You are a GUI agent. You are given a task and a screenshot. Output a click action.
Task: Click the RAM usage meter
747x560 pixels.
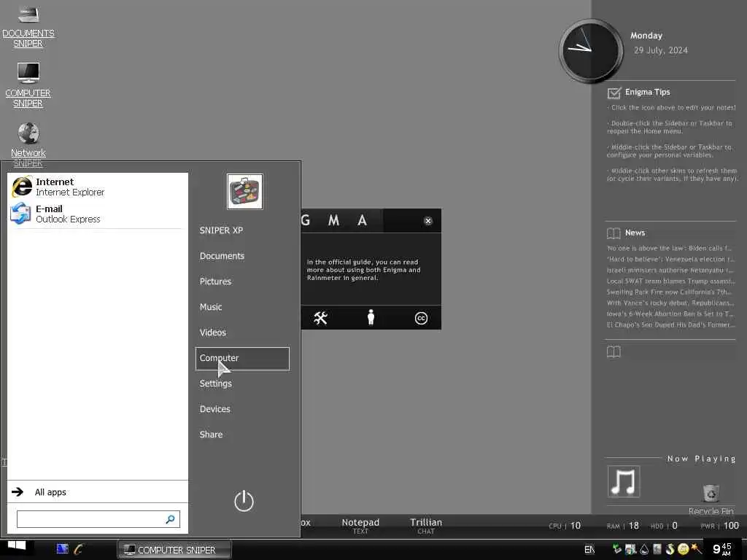pos(623,526)
